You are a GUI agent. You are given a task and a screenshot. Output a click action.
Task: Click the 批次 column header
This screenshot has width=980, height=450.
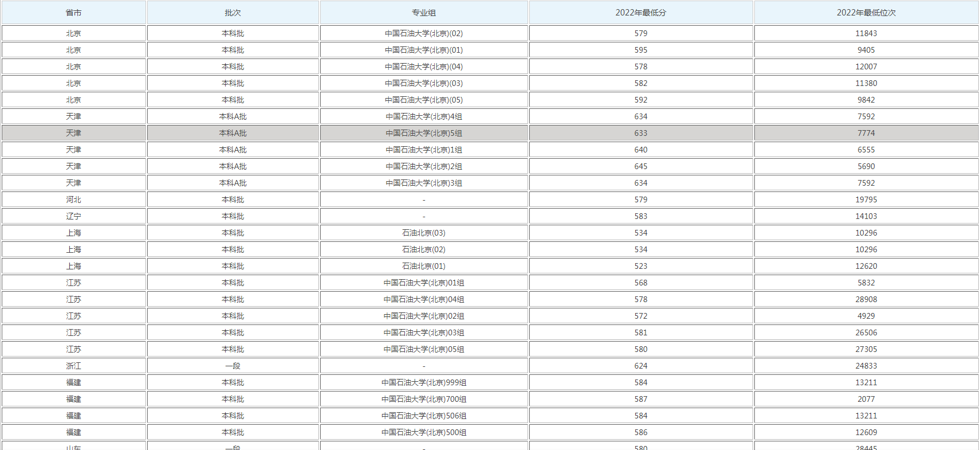pos(233,13)
